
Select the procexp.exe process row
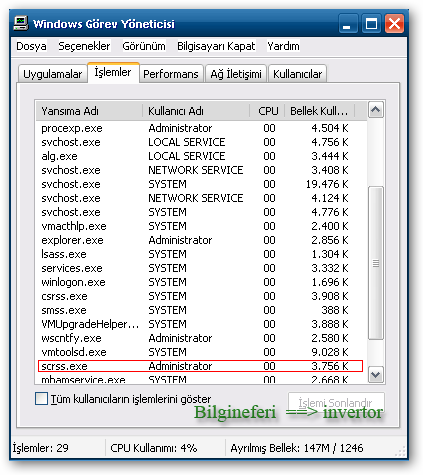[200, 128]
